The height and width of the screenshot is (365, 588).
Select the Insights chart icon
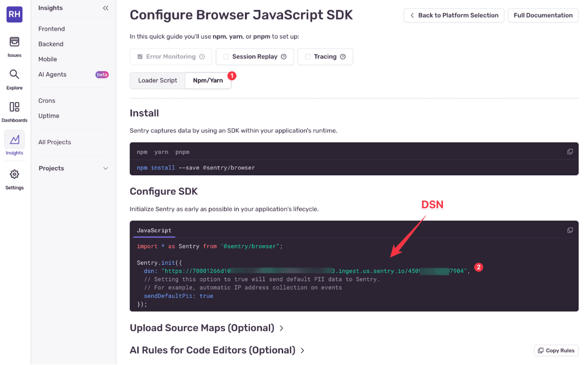[14, 142]
